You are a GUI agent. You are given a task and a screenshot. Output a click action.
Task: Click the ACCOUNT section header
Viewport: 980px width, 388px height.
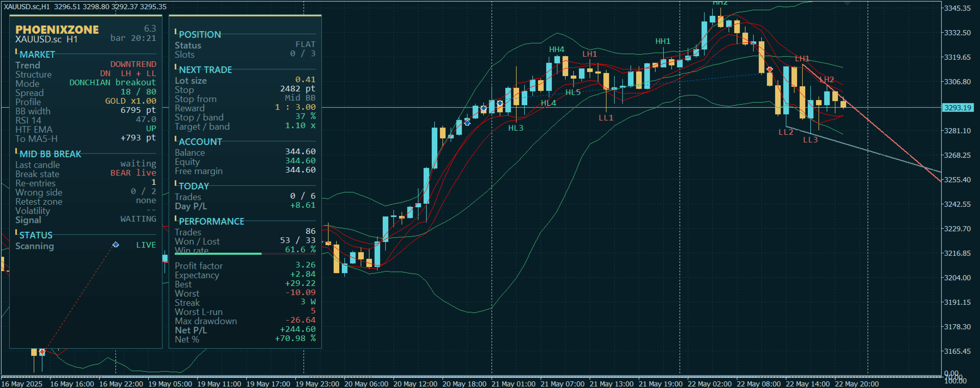coord(200,141)
